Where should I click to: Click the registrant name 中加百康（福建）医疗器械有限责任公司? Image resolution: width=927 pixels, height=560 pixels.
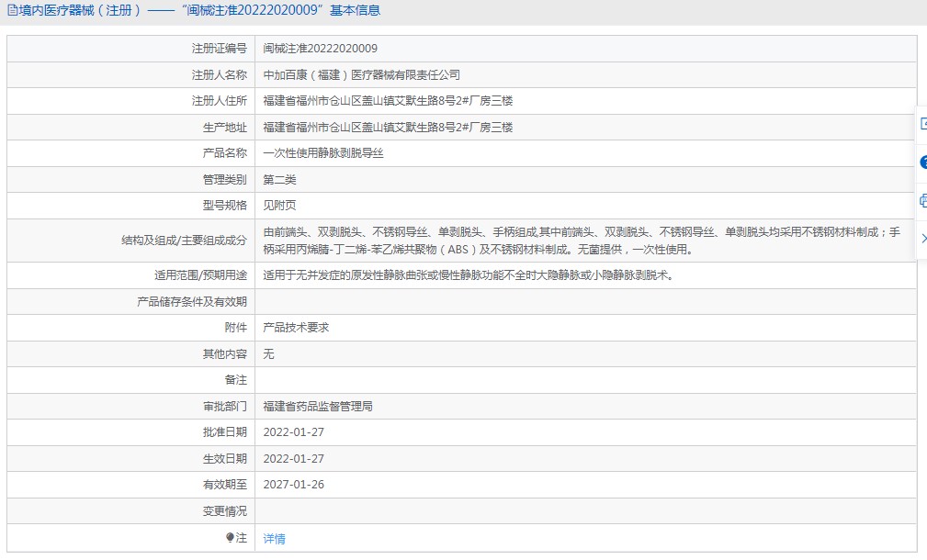[361, 75]
